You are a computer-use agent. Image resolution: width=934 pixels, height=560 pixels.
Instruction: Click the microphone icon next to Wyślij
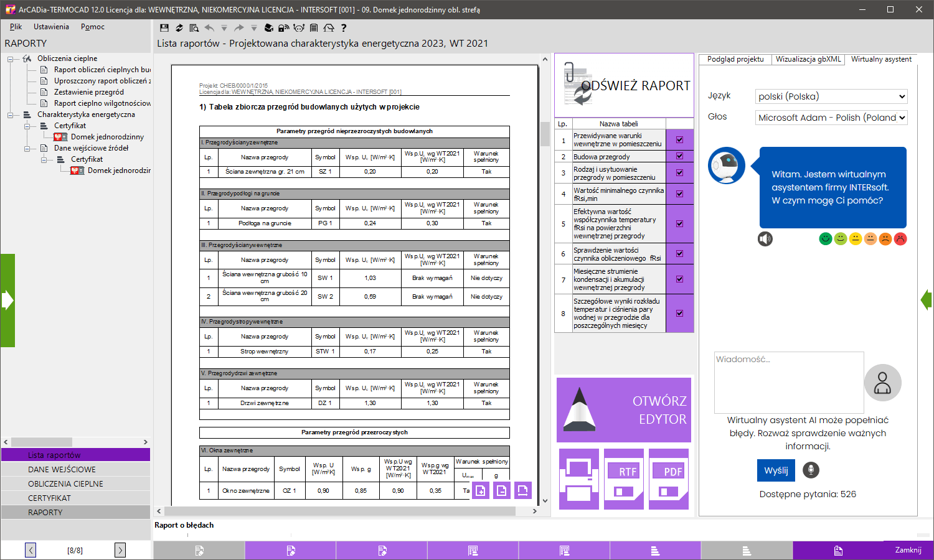pyautogui.click(x=810, y=470)
